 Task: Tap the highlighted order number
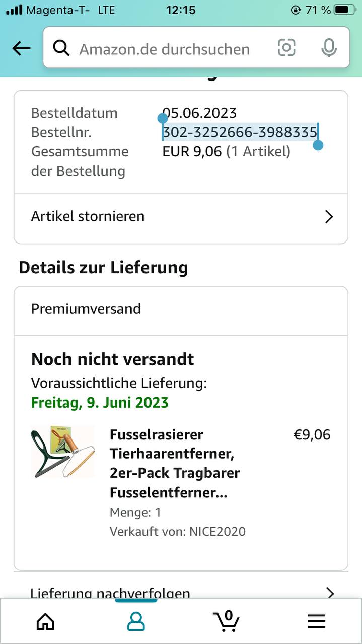(240, 132)
